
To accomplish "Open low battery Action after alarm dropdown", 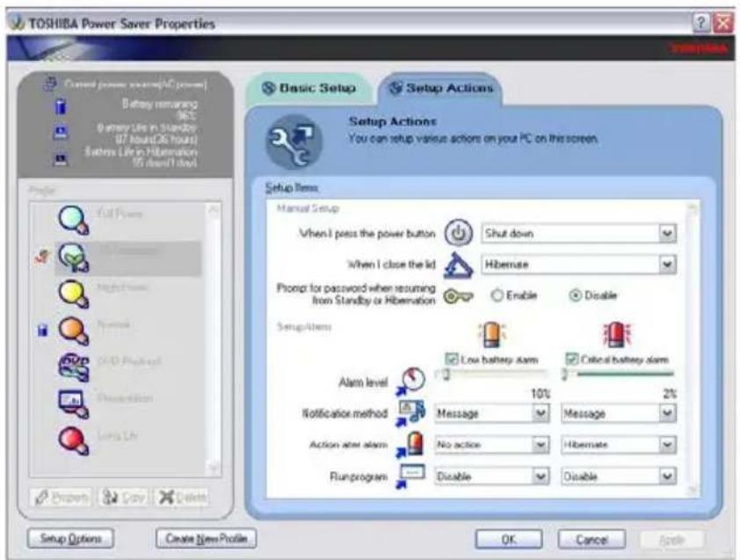I will pos(492,445).
